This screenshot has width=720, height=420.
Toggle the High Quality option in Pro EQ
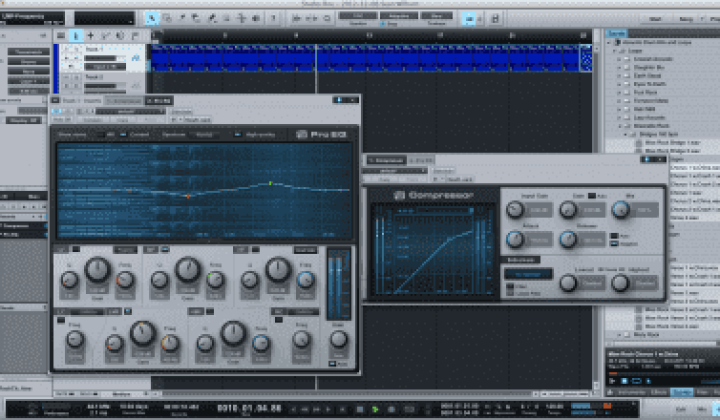coord(237,133)
